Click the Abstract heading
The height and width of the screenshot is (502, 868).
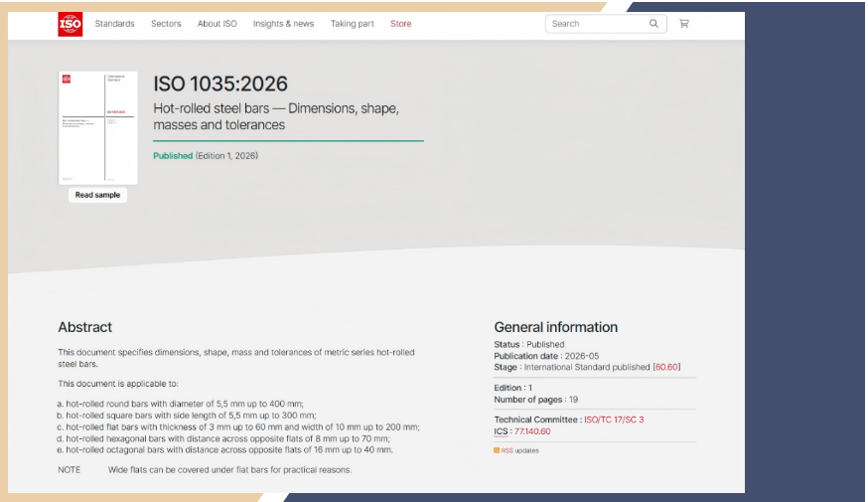pyautogui.click(x=85, y=327)
